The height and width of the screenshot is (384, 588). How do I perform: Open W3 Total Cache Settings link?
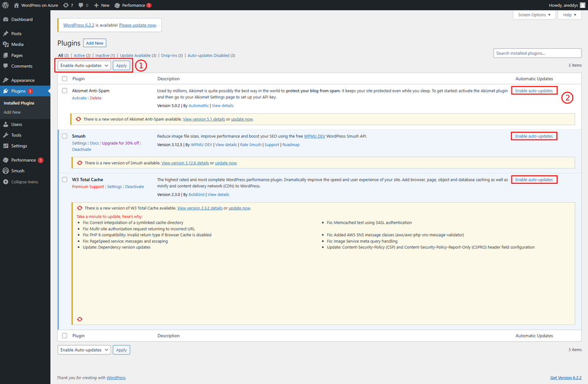coord(114,187)
